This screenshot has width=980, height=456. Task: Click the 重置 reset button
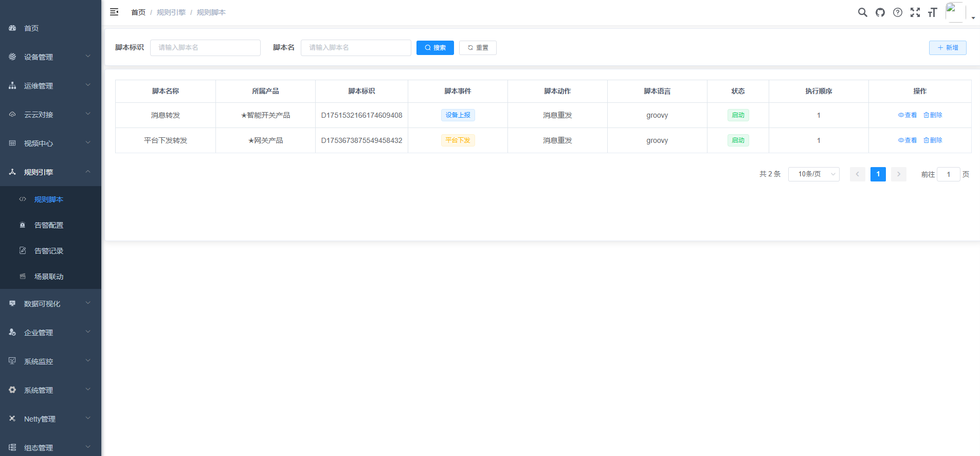tap(478, 48)
